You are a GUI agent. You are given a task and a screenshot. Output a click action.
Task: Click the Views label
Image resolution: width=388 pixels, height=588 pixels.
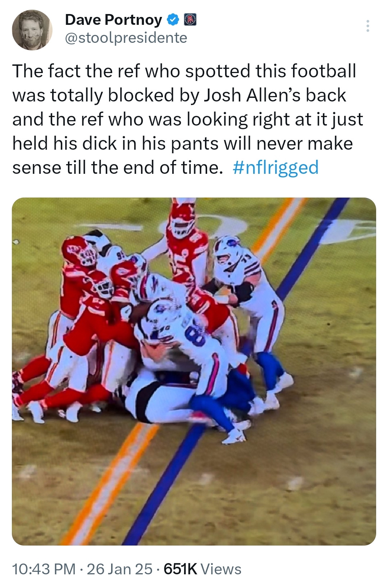(221, 569)
